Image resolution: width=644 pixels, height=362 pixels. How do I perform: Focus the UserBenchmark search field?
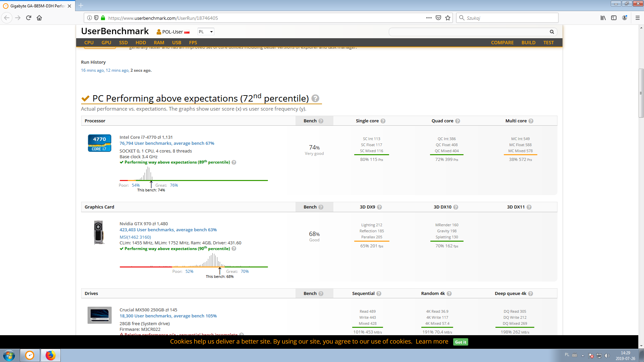[x=470, y=32]
